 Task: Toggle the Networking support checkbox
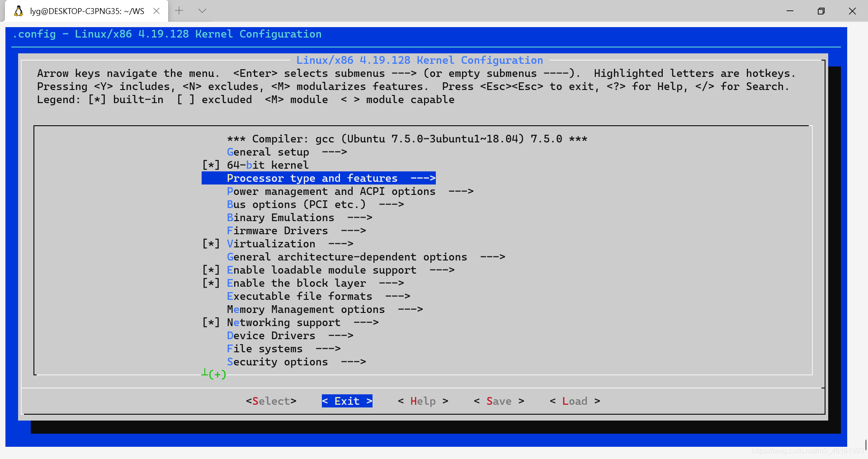point(211,322)
